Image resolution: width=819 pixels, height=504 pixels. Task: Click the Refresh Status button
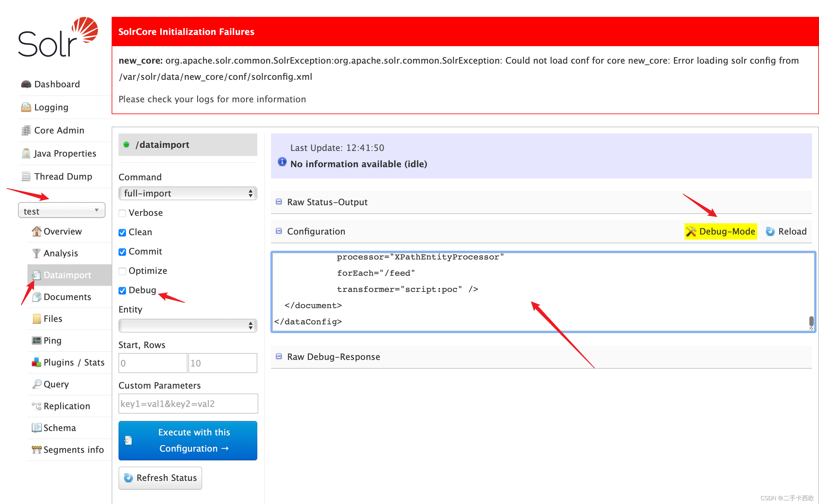click(x=160, y=478)
